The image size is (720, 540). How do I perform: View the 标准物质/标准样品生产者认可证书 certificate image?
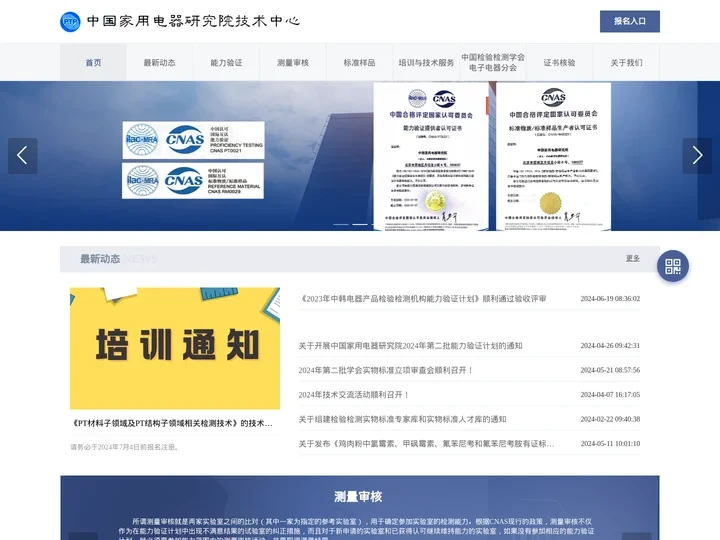point(553,157)
